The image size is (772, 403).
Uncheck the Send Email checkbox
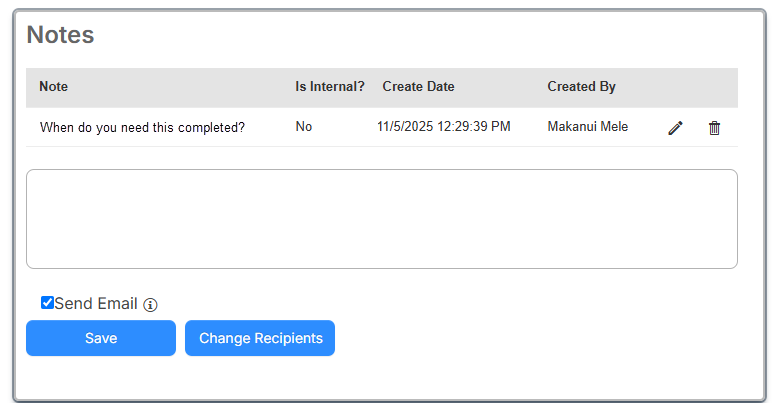tap(47, 303)
